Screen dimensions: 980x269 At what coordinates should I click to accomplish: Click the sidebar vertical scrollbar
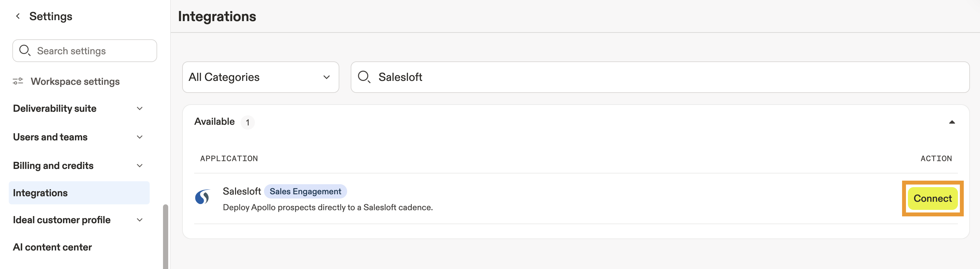pos(165,236)
